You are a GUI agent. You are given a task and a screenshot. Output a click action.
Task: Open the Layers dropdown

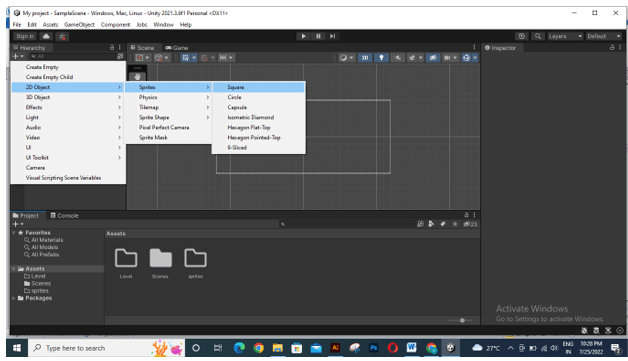tap(565, 36)
